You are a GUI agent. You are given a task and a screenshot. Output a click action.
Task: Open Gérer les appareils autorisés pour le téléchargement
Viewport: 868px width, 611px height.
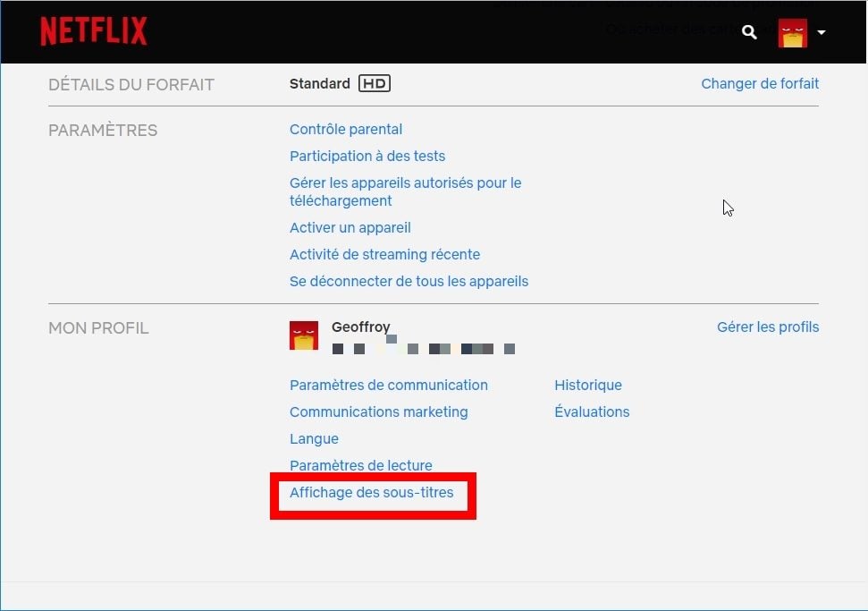[x=406, y=191]
